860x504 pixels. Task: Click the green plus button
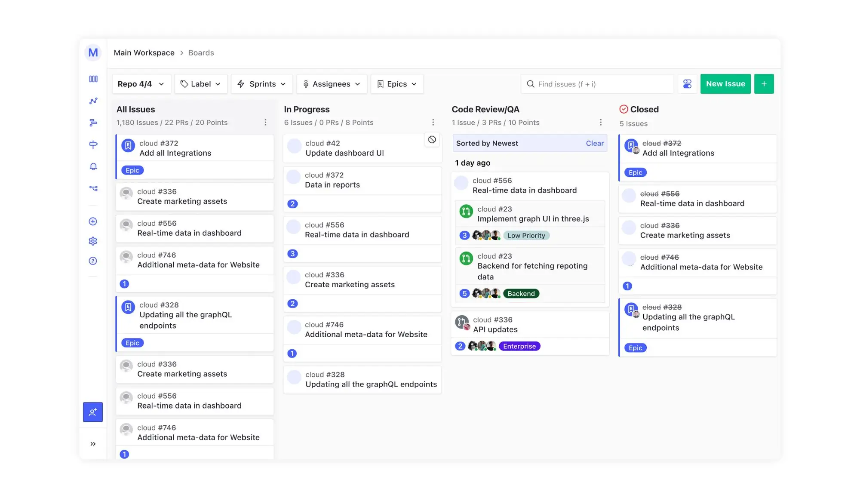point(764,84)
